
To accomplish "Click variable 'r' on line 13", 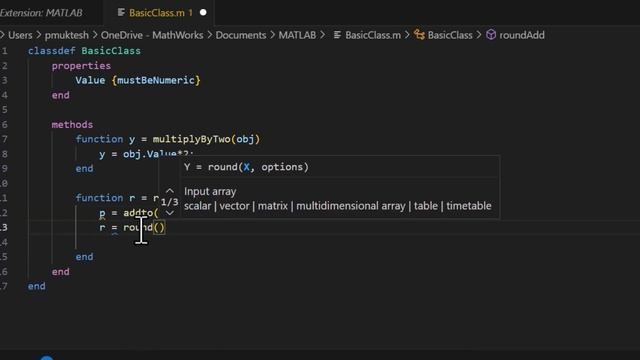I will [x=102, y=227].
